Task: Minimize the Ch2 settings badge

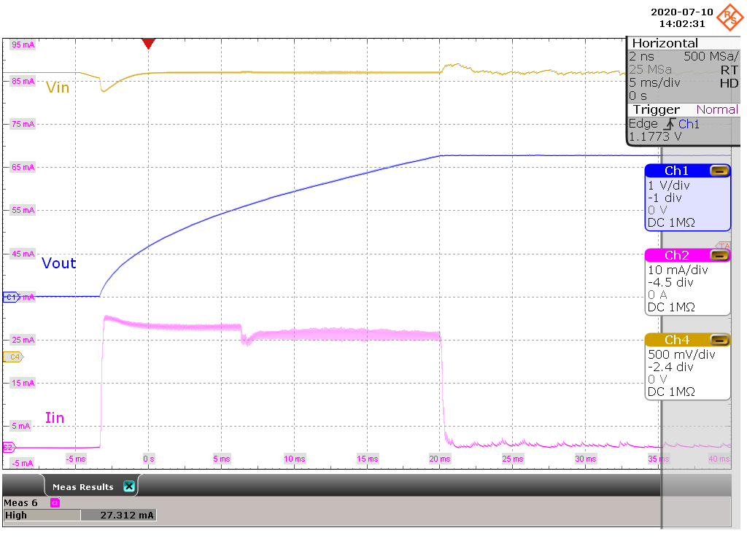Action: (x=721, y=254)
